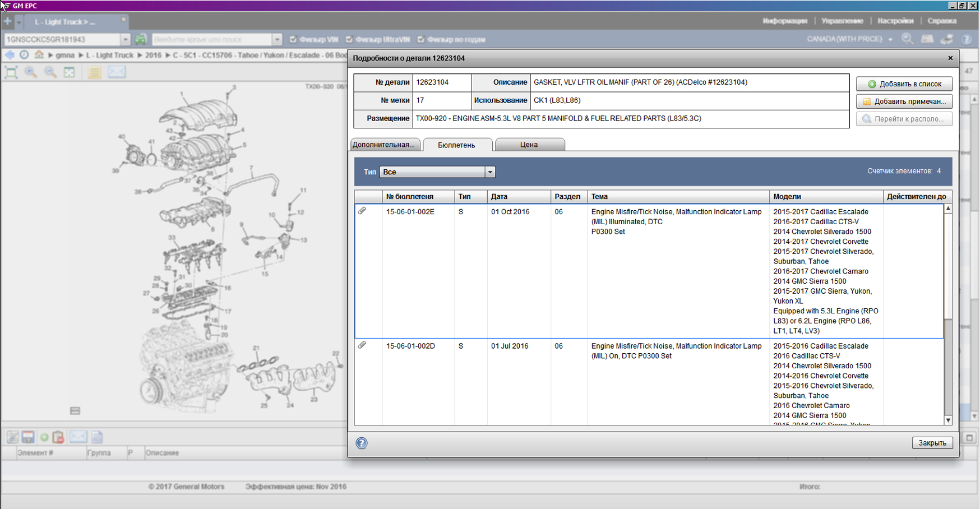980x509 pixels.
Task: Click the paperclip attachment icon for bulletin 15-06-01-002E
Action: coord(362,211)
